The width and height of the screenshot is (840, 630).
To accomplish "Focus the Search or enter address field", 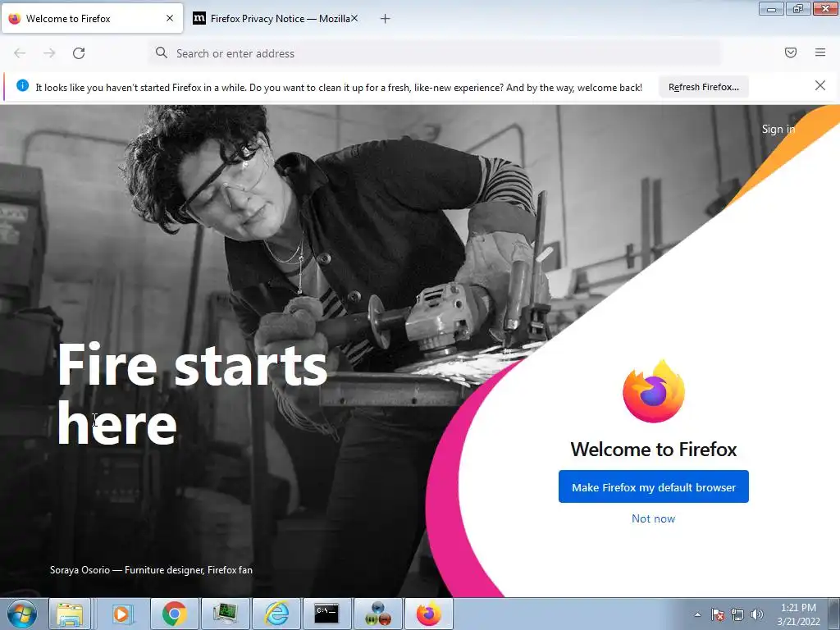I will pyautogui.click(x=434, y=53).
